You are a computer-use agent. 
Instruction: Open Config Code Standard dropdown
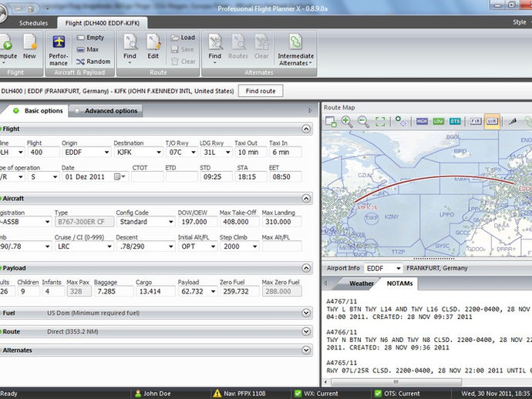(x=171, y=222)
